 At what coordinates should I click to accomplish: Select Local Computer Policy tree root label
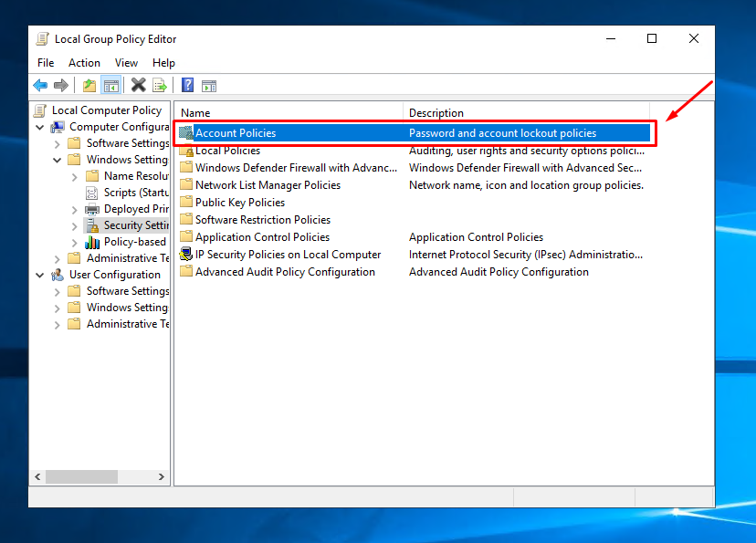[x=107, y=110]
